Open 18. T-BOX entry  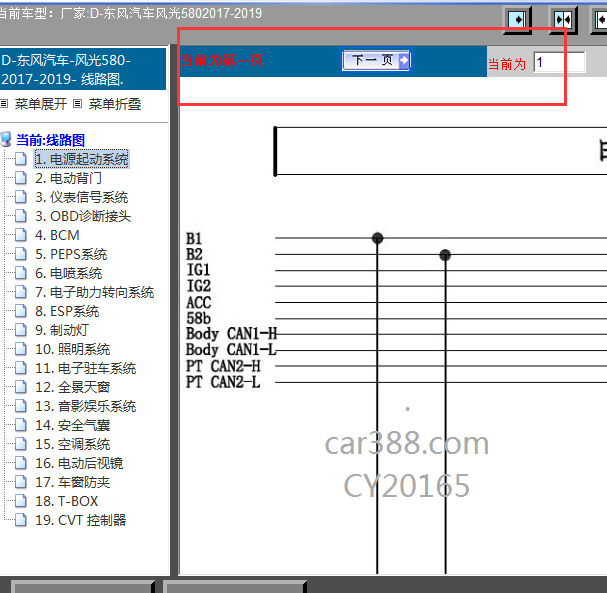click(67, 501)
